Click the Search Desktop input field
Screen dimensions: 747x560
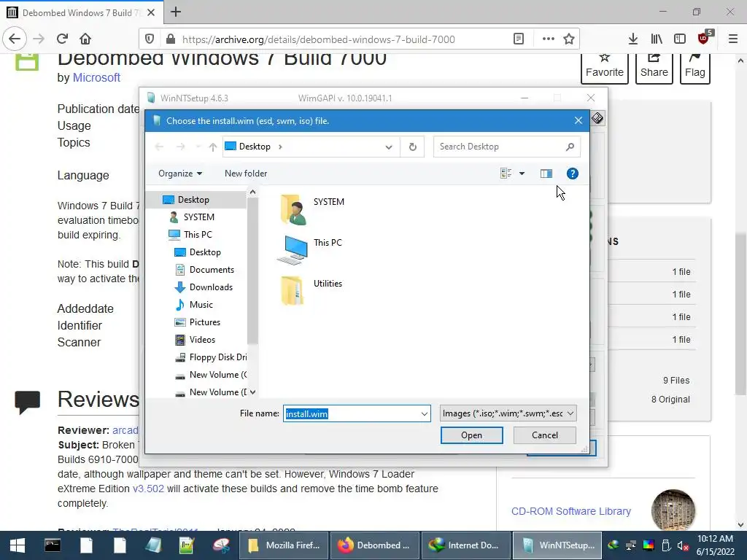tap(500, 147)
